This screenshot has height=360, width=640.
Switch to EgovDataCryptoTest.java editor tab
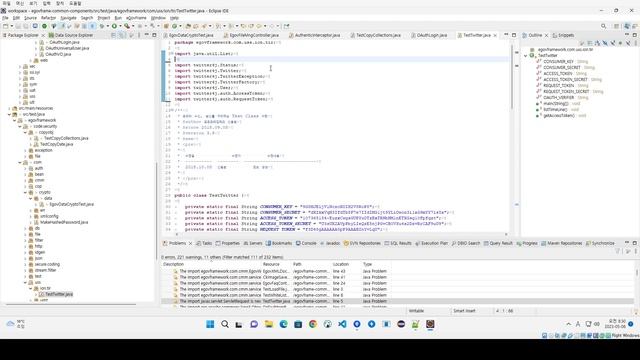click(x=188, y=36)
